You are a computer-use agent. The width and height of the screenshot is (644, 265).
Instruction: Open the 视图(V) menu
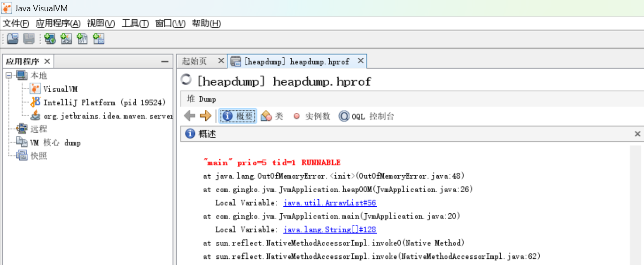click(101, 23)
